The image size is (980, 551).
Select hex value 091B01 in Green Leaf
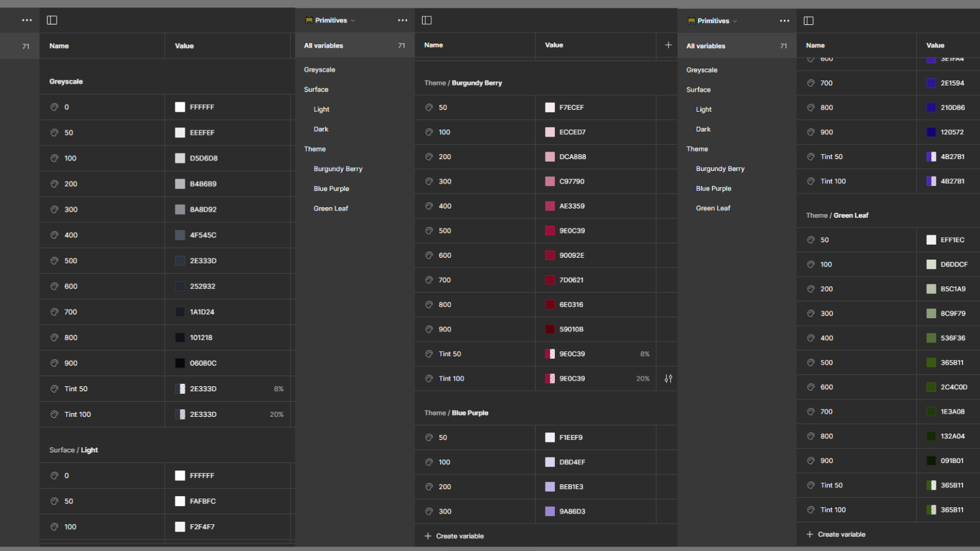coord(952,461)
